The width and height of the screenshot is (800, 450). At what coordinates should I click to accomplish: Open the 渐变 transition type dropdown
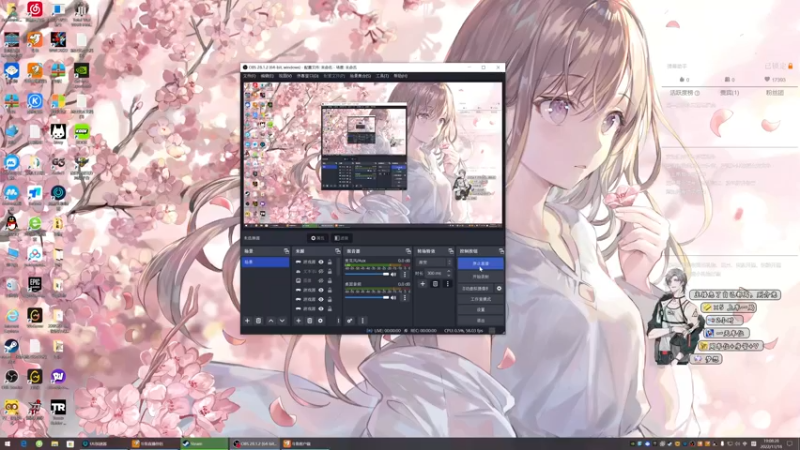(435, 262)
